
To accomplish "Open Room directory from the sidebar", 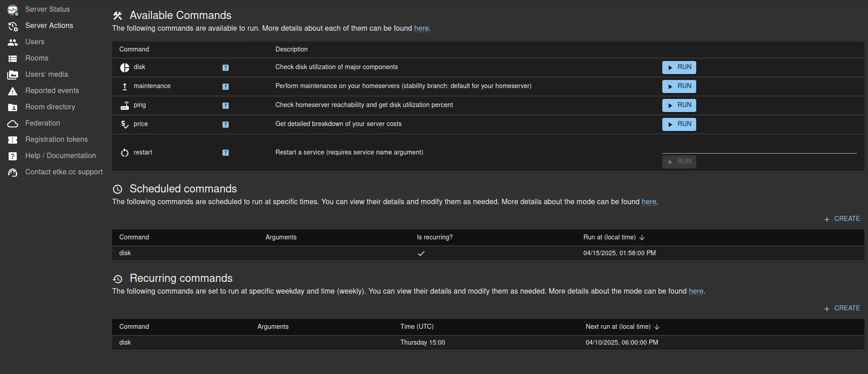I will point(50,107).
